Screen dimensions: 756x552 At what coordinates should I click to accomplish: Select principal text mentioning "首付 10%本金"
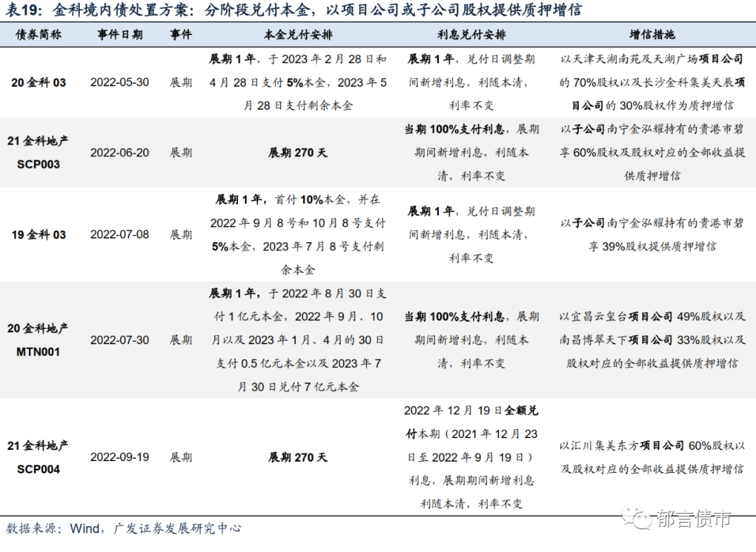click(x=298, y=234)
